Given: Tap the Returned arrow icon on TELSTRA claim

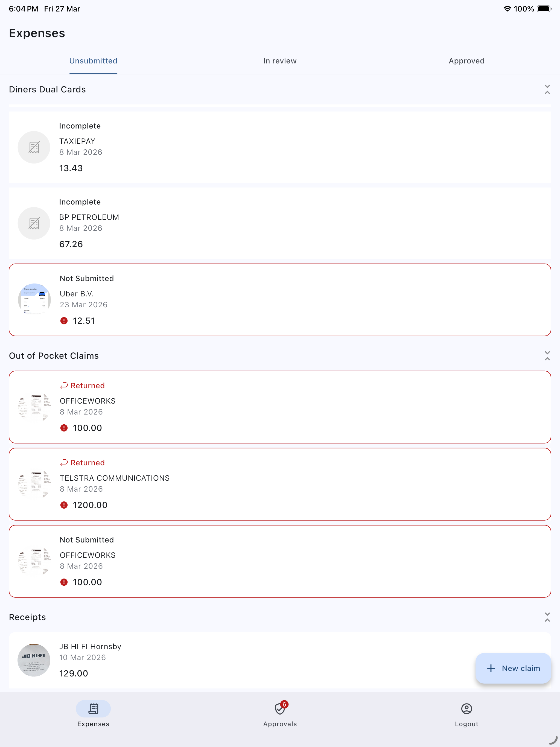Looking at the screenshot, I should (64, 463).
